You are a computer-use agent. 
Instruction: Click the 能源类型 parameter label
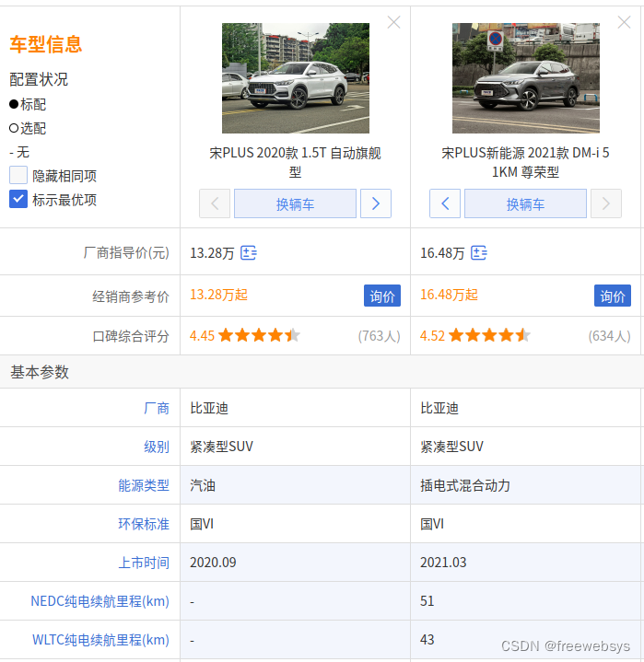tap(144, 485)
